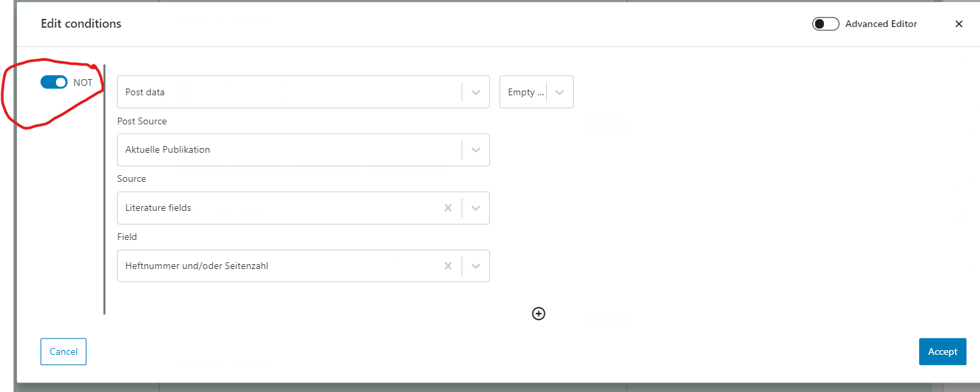
Task: Expand the Post data chevron arrow
Action: 476,92
